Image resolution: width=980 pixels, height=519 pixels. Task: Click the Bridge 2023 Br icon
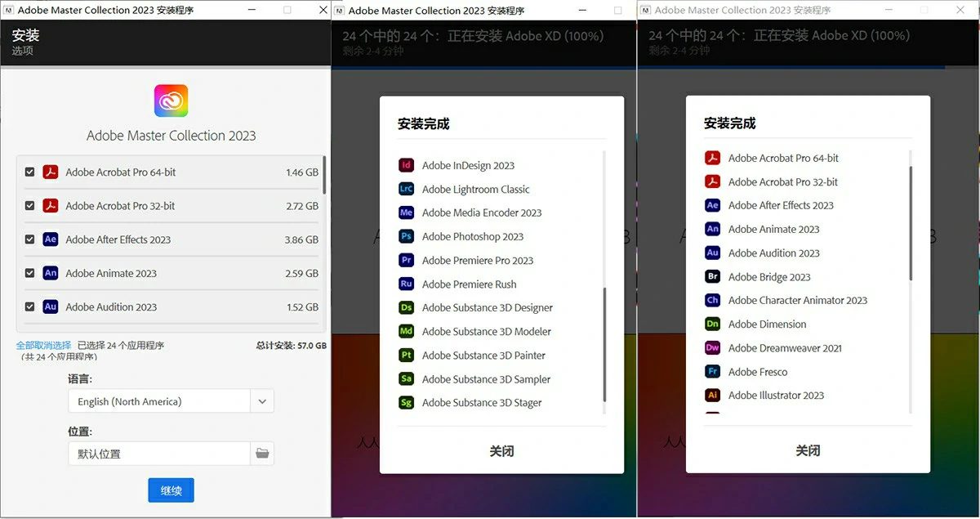pos(712,276)
